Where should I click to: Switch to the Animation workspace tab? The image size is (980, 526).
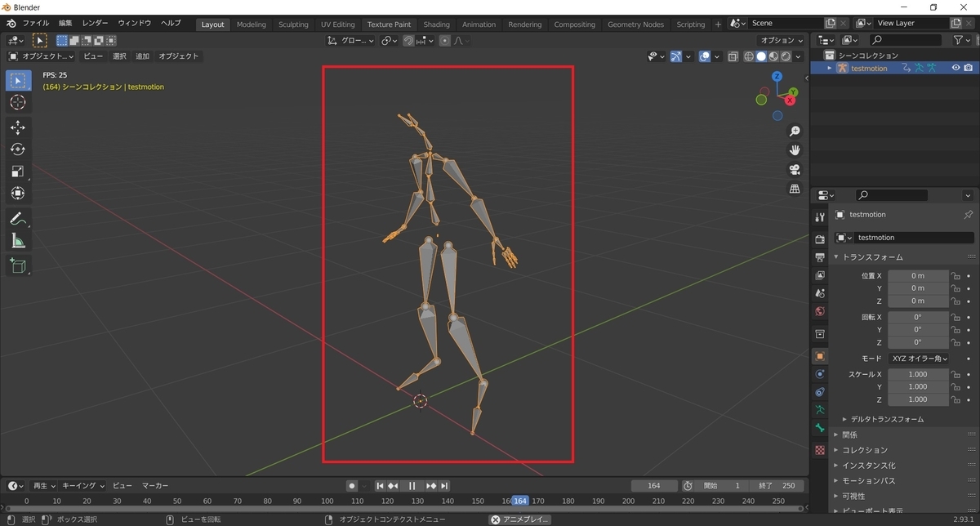(x=479, y=25)
